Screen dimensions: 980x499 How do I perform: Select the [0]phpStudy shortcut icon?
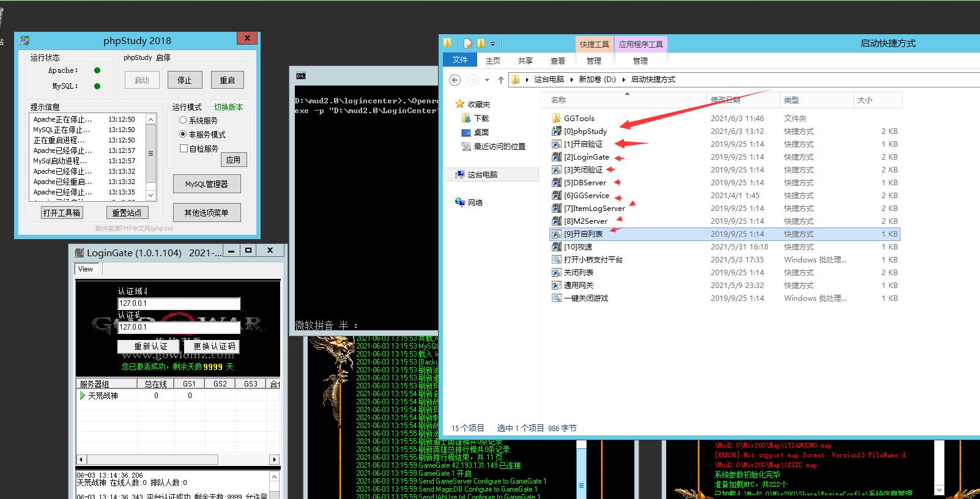tap(557, 131)
